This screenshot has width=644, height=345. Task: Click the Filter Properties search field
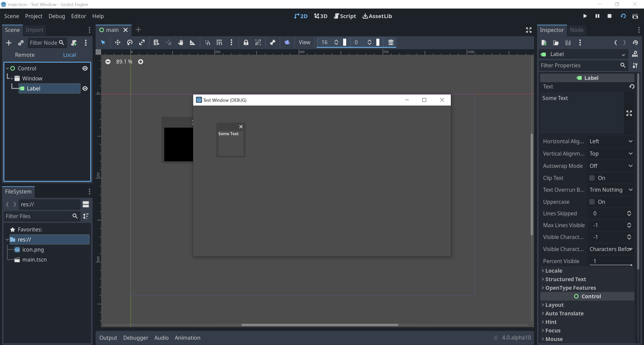(x=579, y=65)
